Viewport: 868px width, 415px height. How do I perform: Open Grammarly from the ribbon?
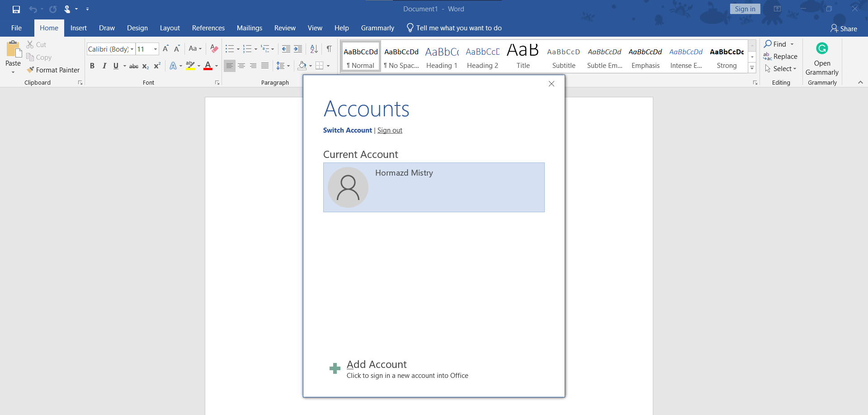click(x=822, y=59)
